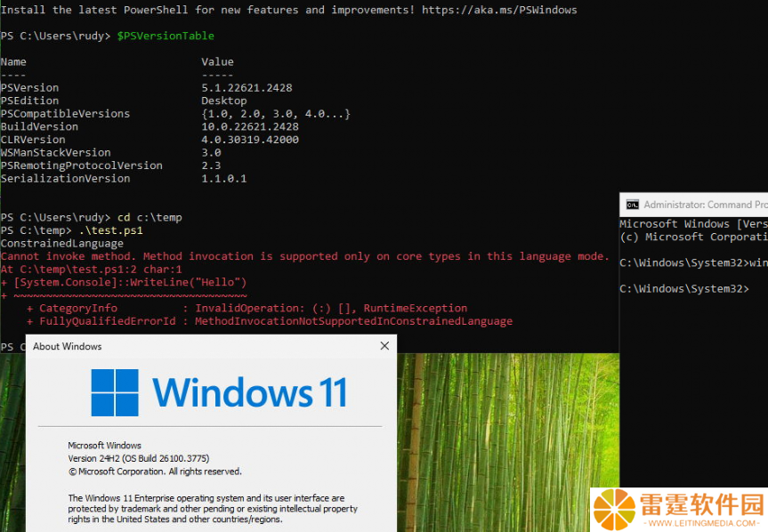Click the .\test.ps1 command line
The height and width of the screenshot is (532, 768).
[x=71, y=230]
